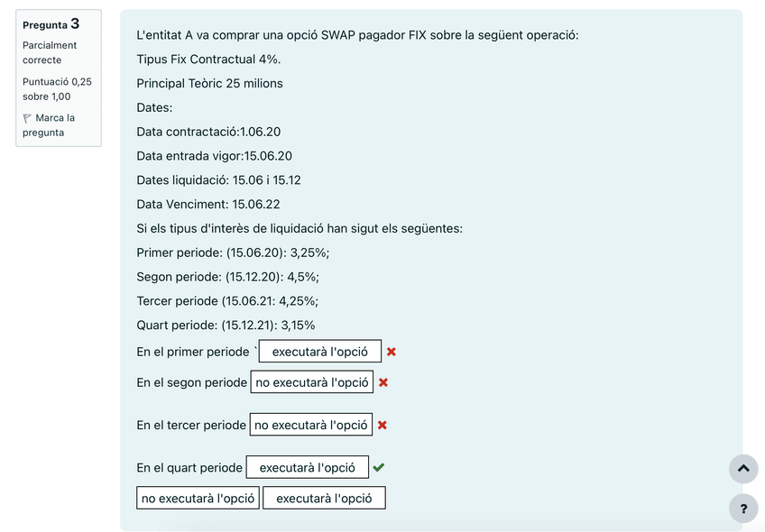The height and width of the screenshot is (532, 765).
Task: Select the segon periode answer box
Action: [x=312, y=382]
